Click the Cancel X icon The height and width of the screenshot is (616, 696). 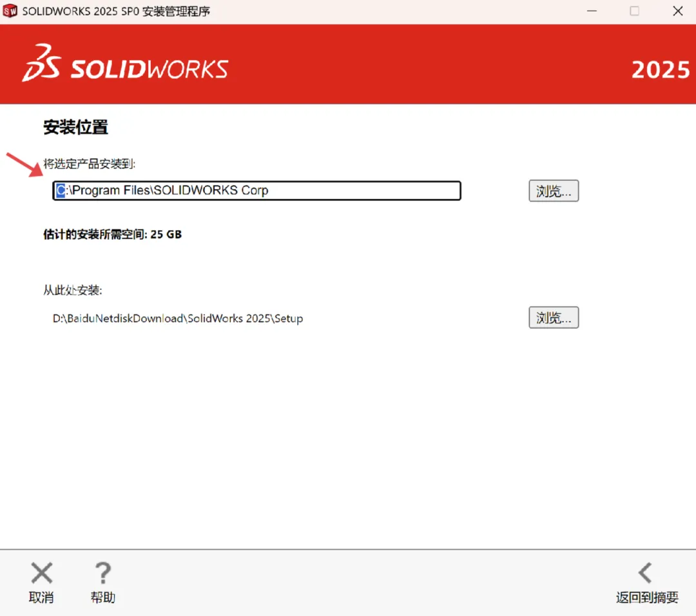42,573
